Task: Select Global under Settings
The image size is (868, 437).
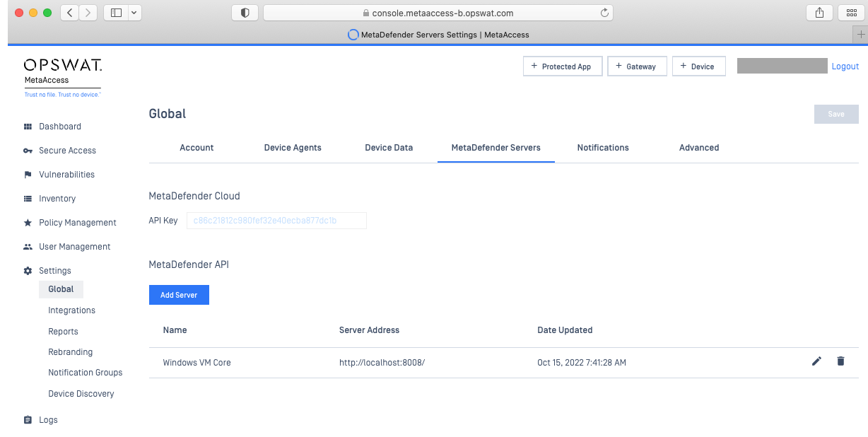Action: (61, 289)
